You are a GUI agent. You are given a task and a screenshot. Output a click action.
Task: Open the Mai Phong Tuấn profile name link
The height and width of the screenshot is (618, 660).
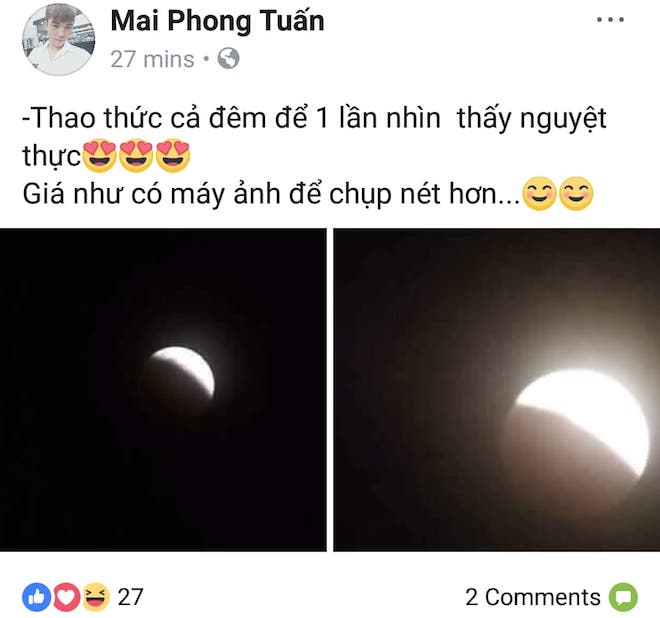[217, 21]
